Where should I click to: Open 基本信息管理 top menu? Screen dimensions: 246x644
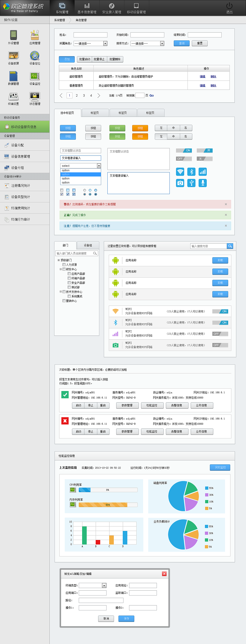pyautogui.click(x=87, y=8)
